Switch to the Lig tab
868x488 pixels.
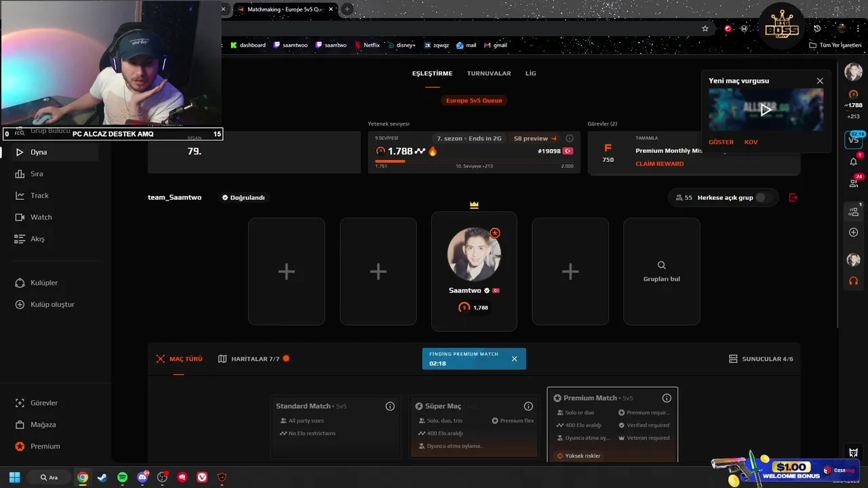(x=530, y=73)
